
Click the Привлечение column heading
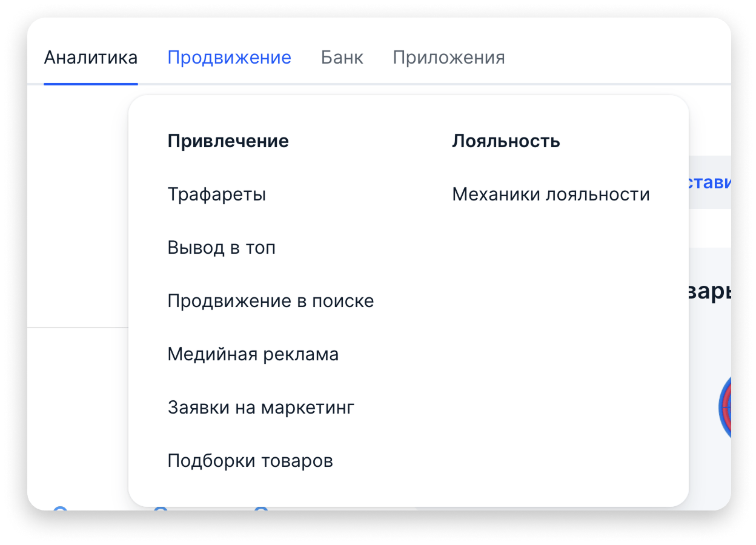(x=228, y=142)
